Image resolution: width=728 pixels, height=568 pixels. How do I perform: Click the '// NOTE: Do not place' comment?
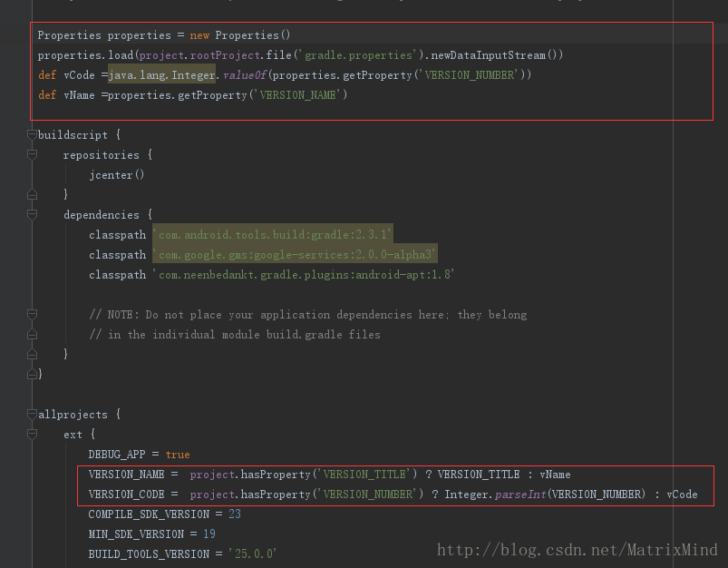[308, 315]
